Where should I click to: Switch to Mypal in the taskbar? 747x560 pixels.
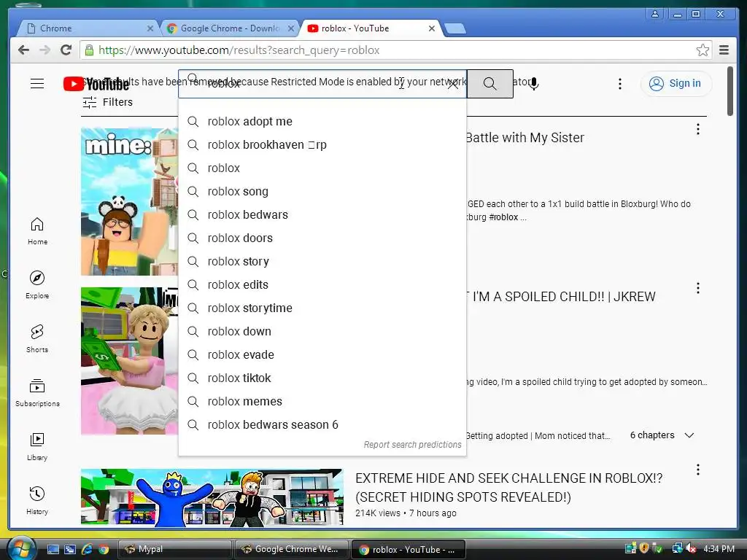(174, 549)
